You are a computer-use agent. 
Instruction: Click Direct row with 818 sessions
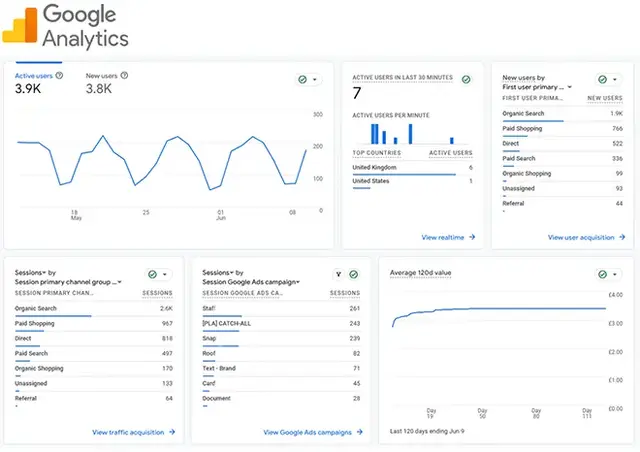point(94,340)
